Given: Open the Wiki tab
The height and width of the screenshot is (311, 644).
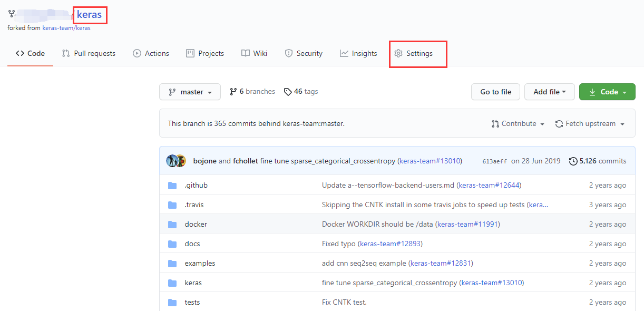Looking at the screenshot, I should (x=254, y=53).
